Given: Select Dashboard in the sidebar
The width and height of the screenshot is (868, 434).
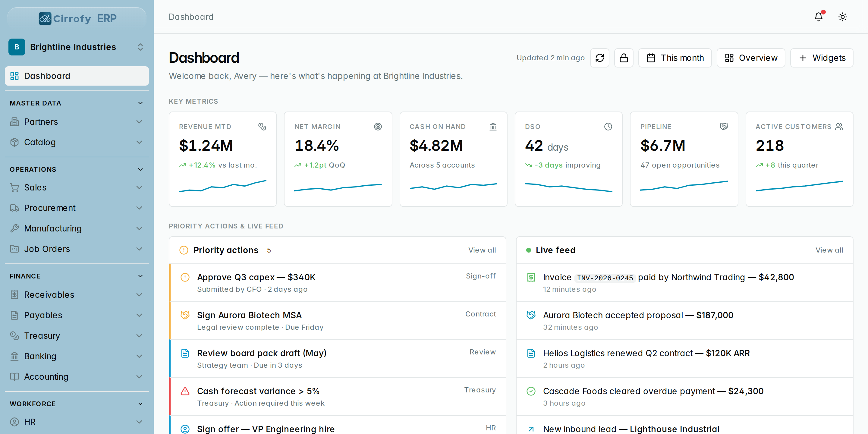Looking at the screenshot, I should coord(77,76).
